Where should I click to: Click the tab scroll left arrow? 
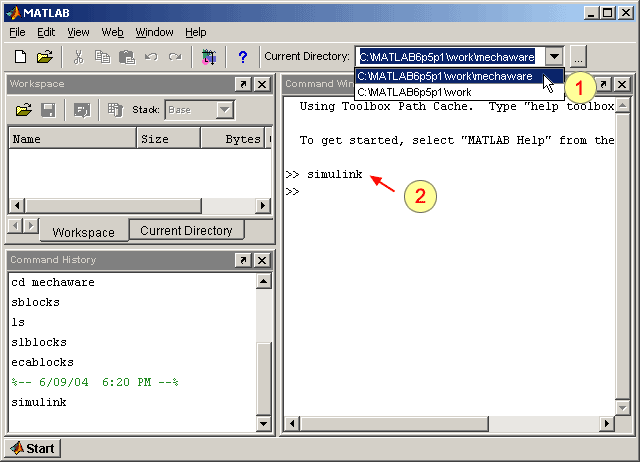pos(15,225)
